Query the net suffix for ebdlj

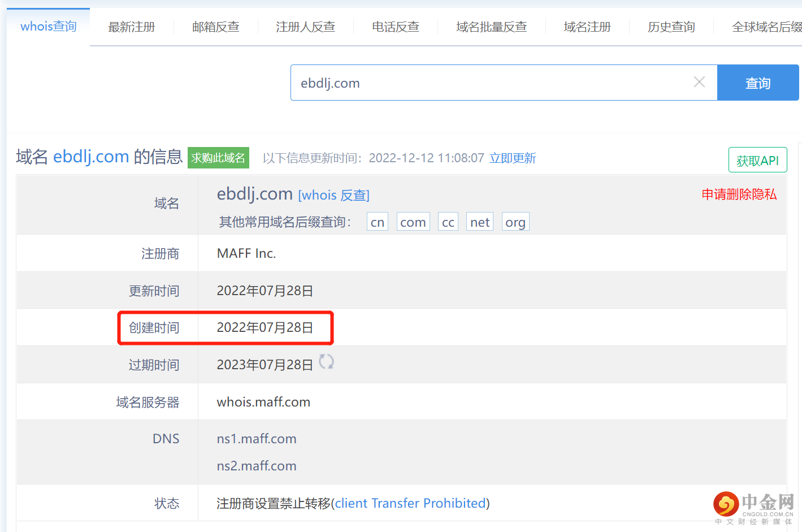point(479,222)
